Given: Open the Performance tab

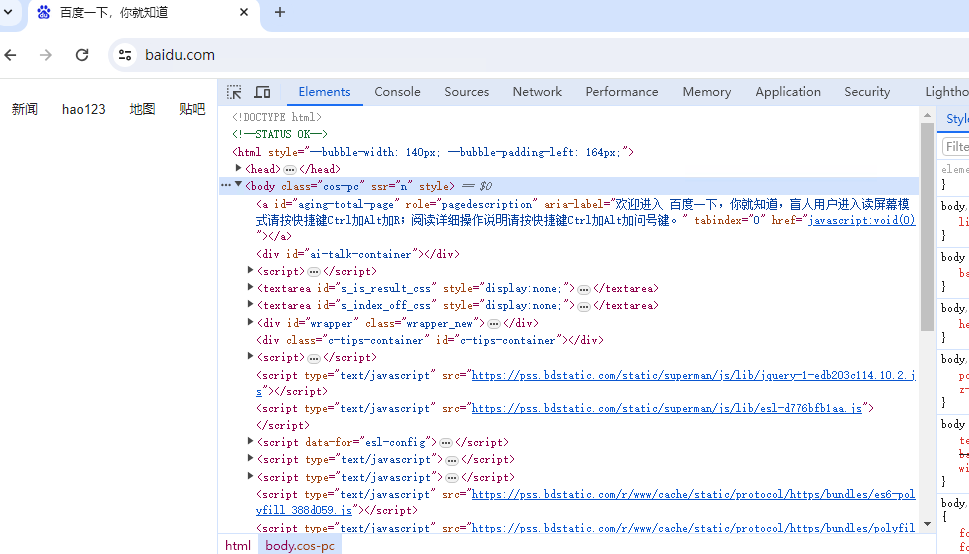Looking at the screenshot, I should pos(622,92).
